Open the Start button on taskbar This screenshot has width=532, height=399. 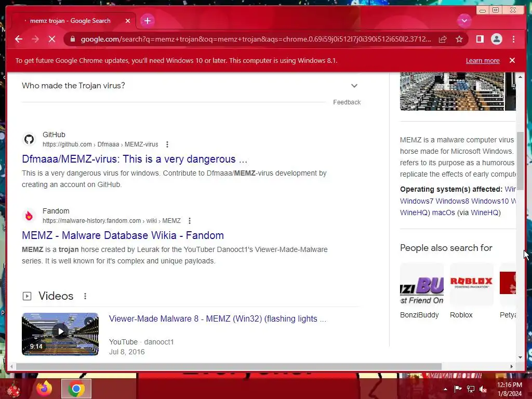tap(14, 389)
